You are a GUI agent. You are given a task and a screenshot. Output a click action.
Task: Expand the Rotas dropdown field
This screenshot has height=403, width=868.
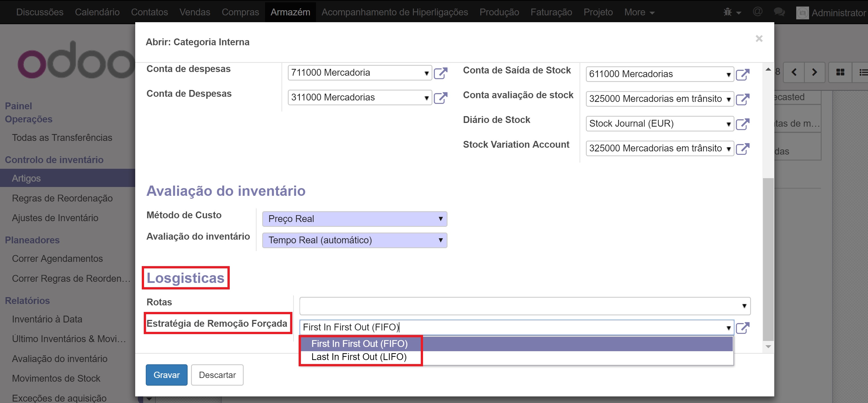click(x=525, y=306)
